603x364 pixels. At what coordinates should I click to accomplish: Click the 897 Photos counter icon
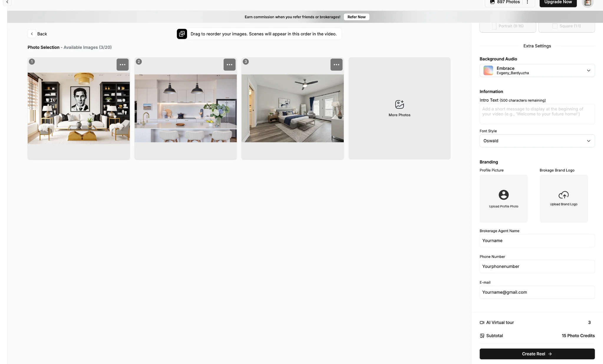(492, 2)
